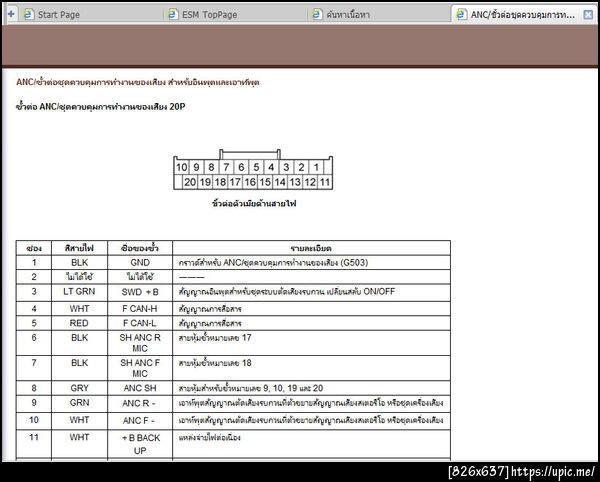Switch to the ค้นหาเนื้อหา tab

coord(378,15)
